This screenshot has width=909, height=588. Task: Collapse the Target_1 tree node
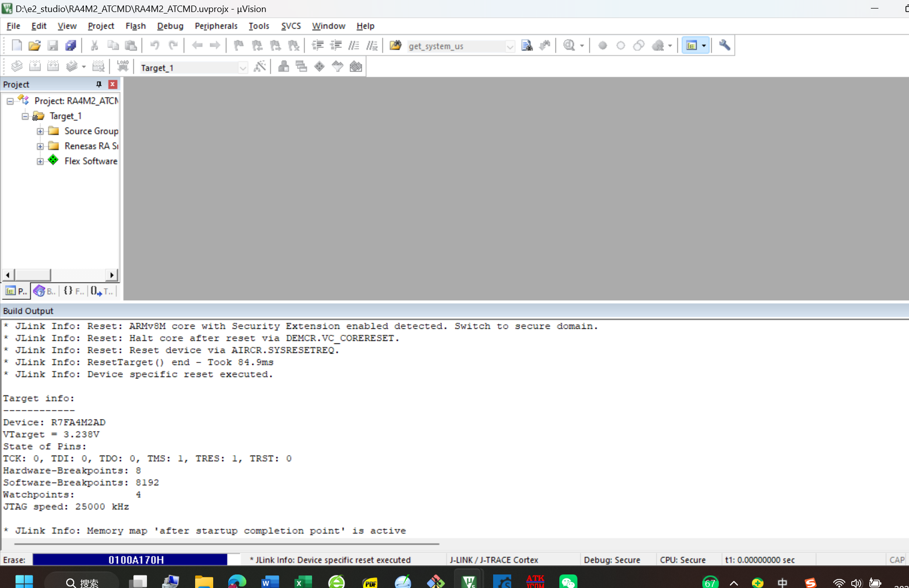point(25,116)
